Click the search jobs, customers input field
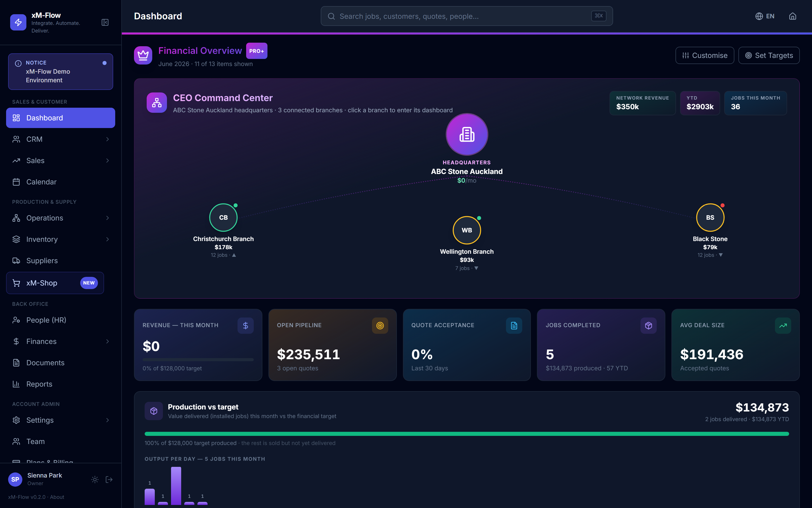The width and height of the screenshot is (812, 508). click(467, 16)
